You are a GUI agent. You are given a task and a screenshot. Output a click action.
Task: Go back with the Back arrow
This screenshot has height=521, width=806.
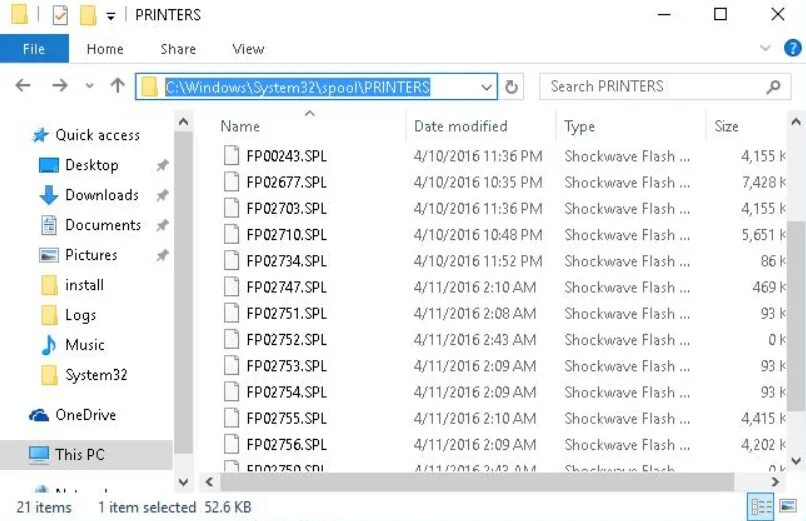23,85
